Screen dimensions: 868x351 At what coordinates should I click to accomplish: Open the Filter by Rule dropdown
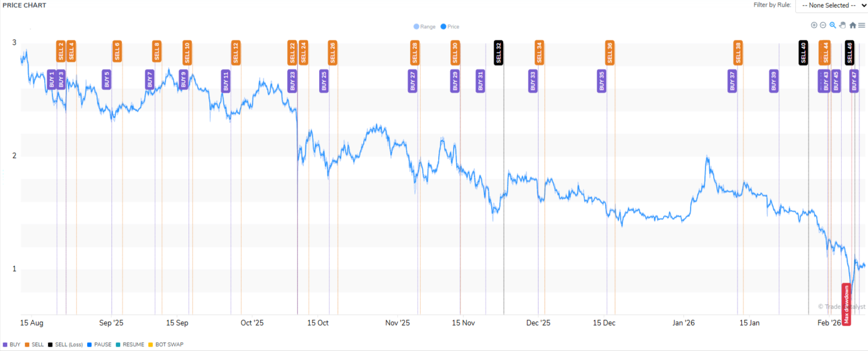831,6
